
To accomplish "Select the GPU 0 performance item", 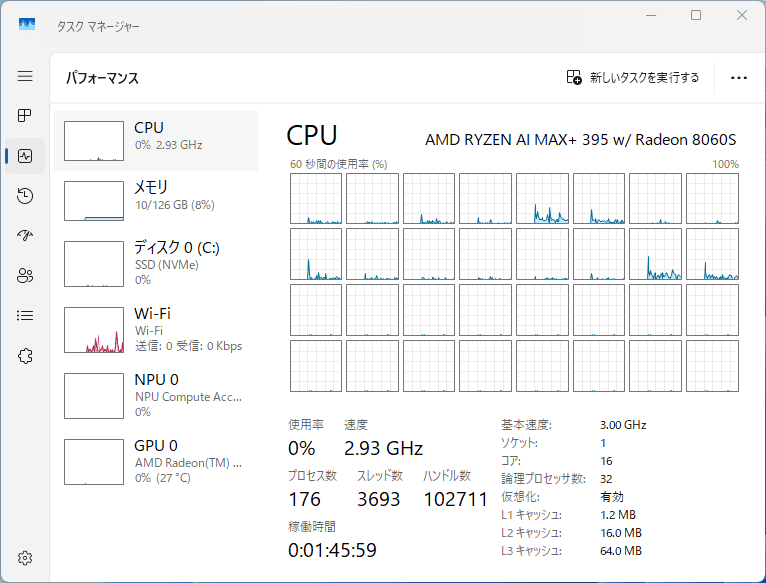I will point(156,461).
